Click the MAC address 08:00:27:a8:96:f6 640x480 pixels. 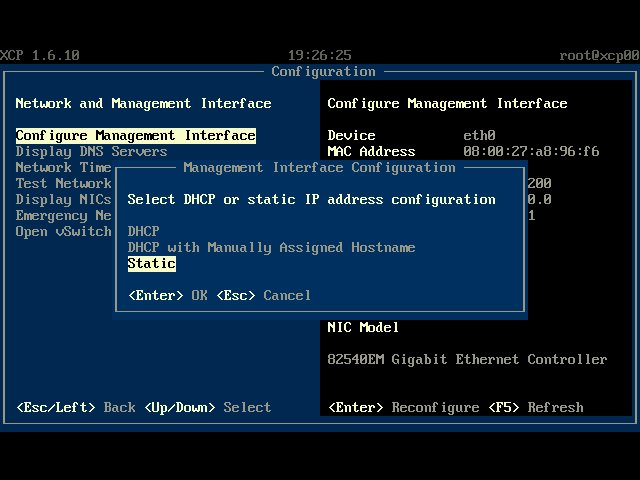tap(531, 151)
